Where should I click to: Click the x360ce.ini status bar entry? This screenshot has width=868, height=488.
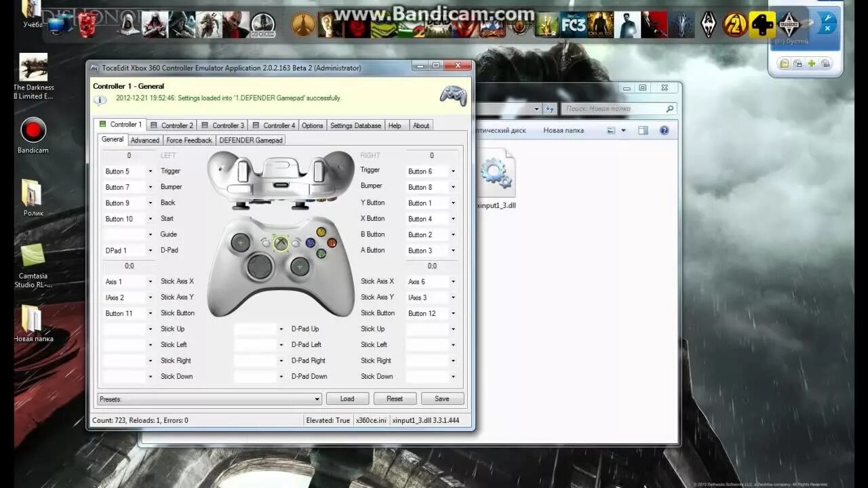tap(371, 420)
